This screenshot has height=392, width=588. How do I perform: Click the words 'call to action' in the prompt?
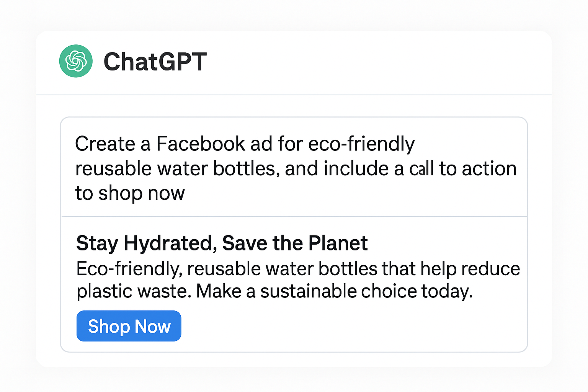point(463,169)
